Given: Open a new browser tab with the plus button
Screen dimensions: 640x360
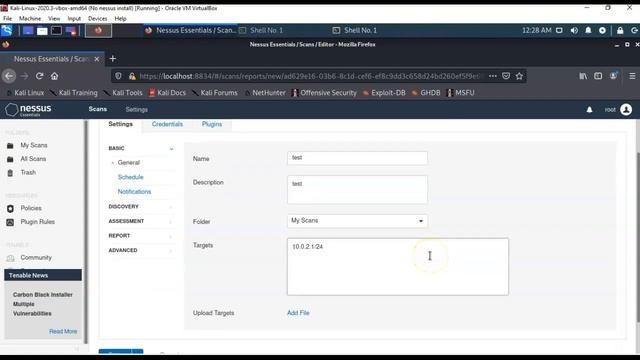Looking at the screenshot, I should coord(113,59).
